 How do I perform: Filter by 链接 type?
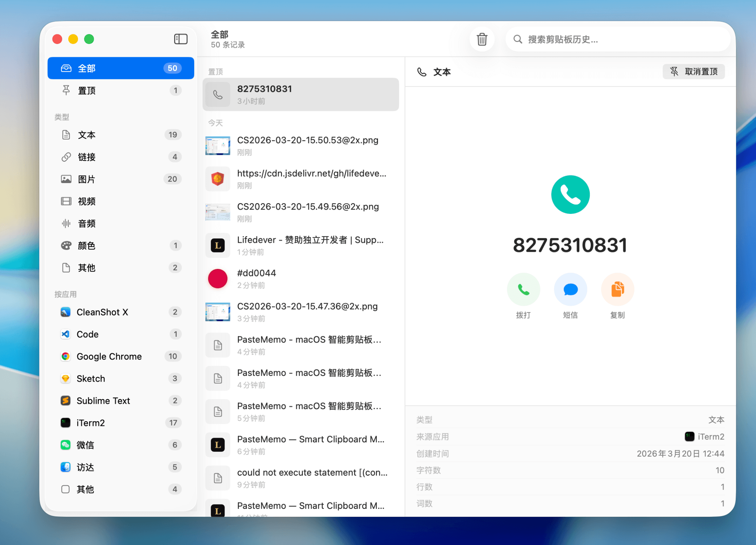(121, 157)
